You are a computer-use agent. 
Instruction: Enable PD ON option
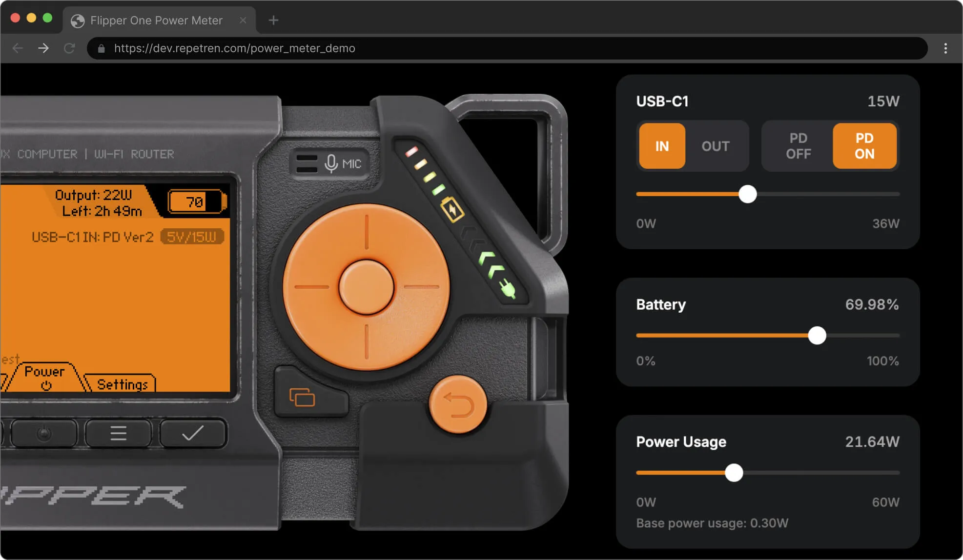coord(864,146)
